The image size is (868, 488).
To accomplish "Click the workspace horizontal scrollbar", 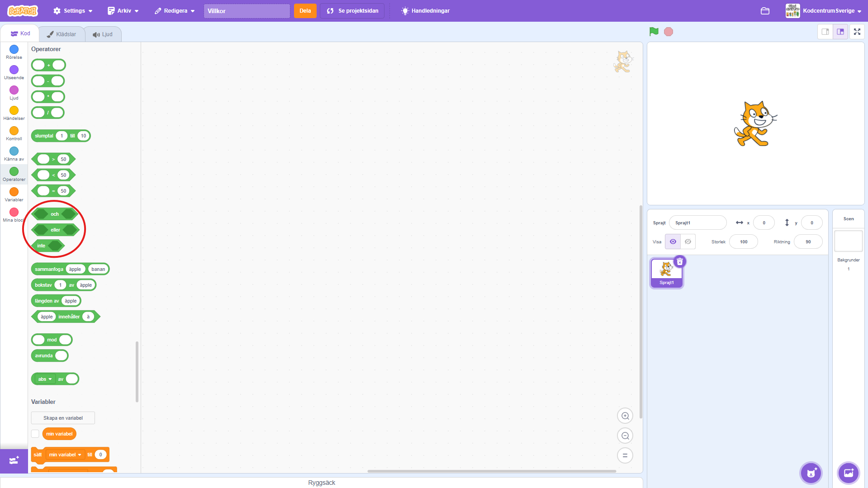I will tap(492, 471).
